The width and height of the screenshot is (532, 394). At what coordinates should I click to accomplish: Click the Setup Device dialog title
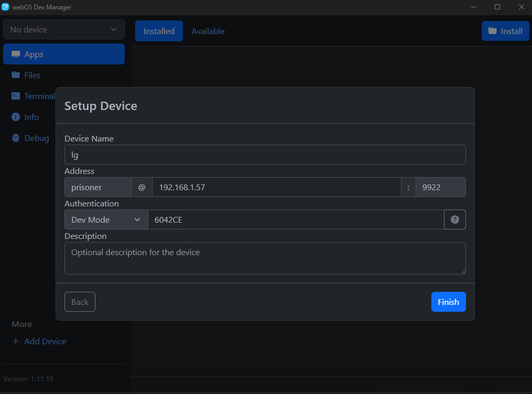tap(101, 106)
